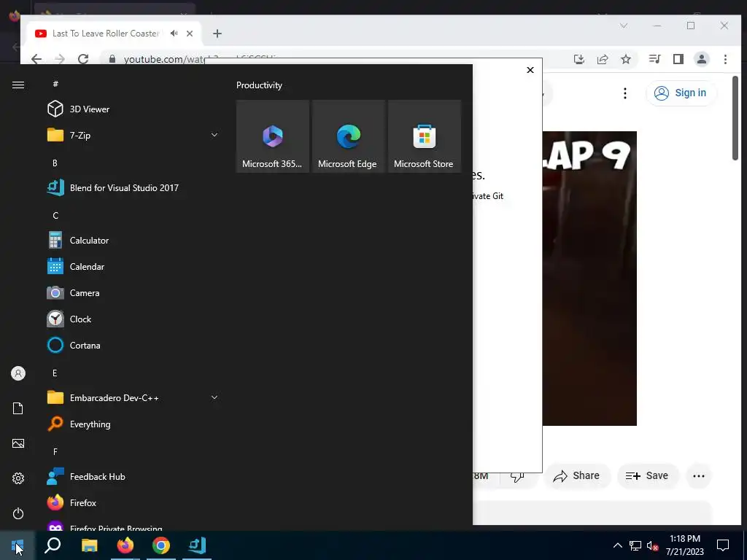Launch Cortana from the list
The height and width of the screenshot is (560, 747).
133,345
